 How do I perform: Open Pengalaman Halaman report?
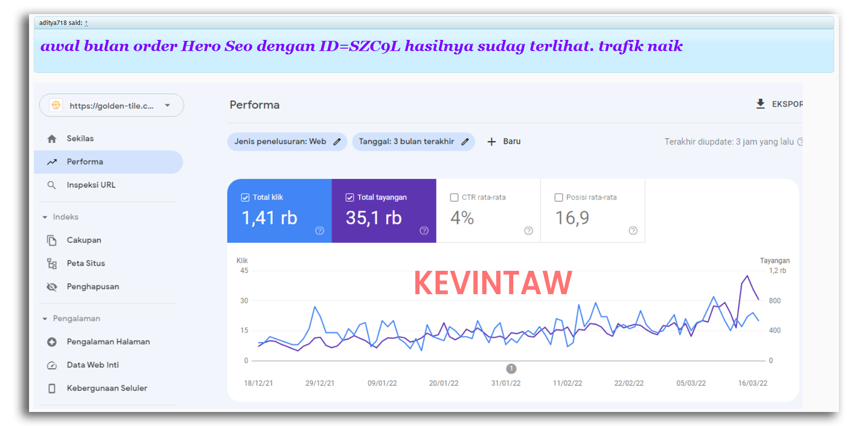pos(108,342)
